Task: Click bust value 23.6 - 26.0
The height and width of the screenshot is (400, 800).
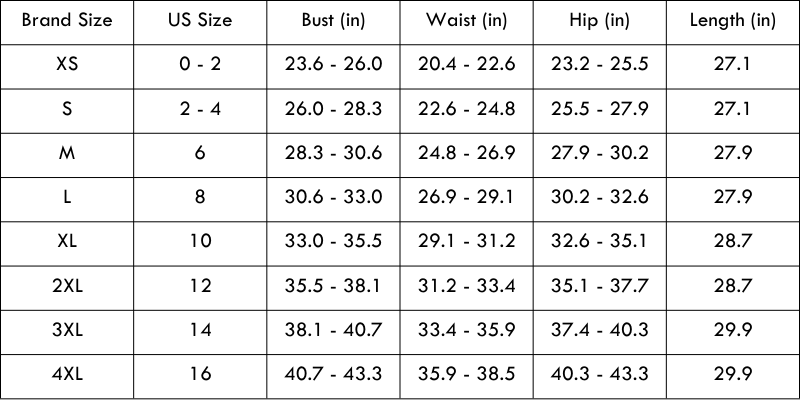Action: [334, 65]
